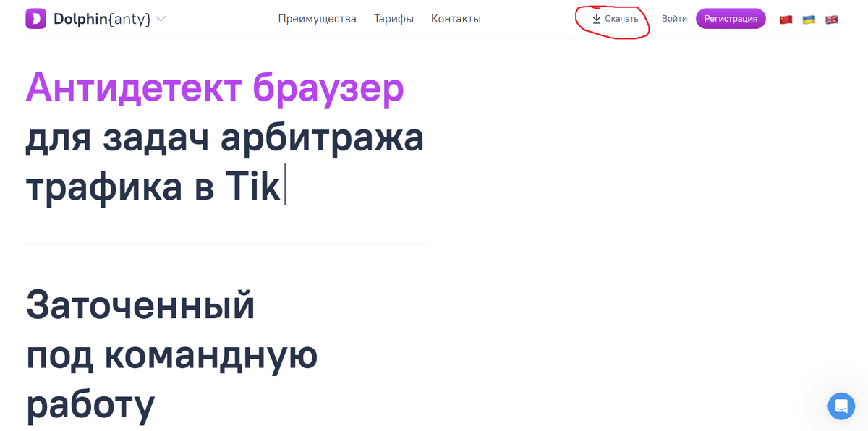
Task: Click the download arrow icon next to Скачать
Action: [596, 18]
